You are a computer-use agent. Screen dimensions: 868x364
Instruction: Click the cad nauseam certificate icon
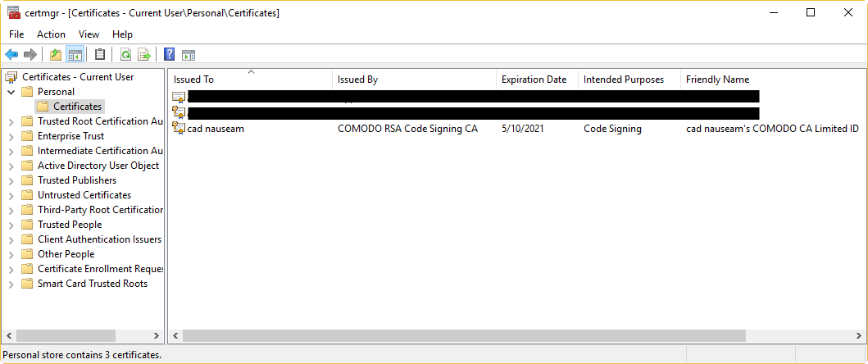[x=178, y=128]
